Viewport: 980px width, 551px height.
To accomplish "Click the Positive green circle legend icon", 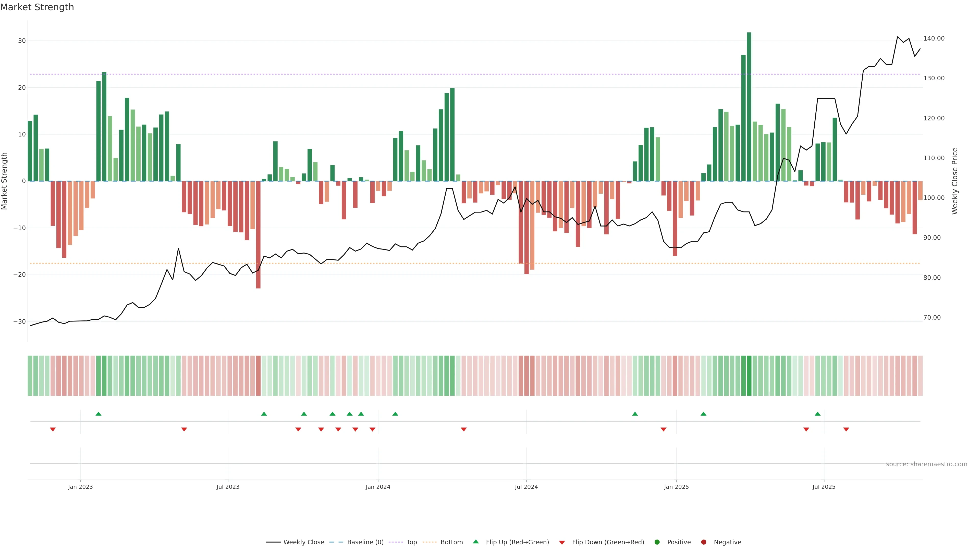I will [657, 542].
